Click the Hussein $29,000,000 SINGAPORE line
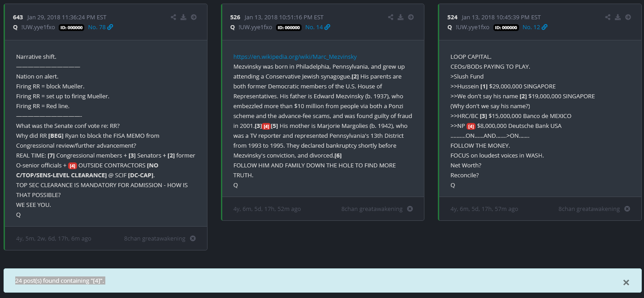 [x=503, y=86]
